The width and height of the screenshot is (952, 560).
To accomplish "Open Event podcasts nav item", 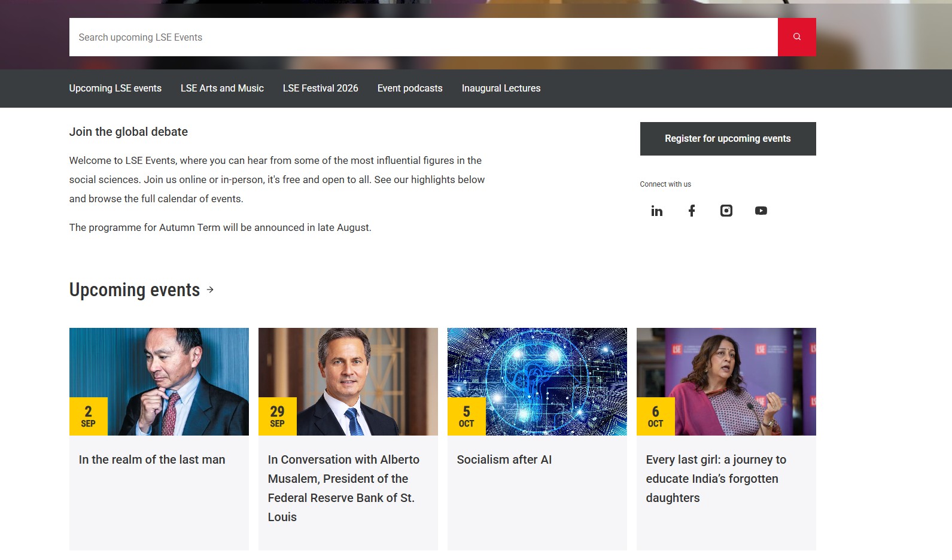I will point(410,89).
